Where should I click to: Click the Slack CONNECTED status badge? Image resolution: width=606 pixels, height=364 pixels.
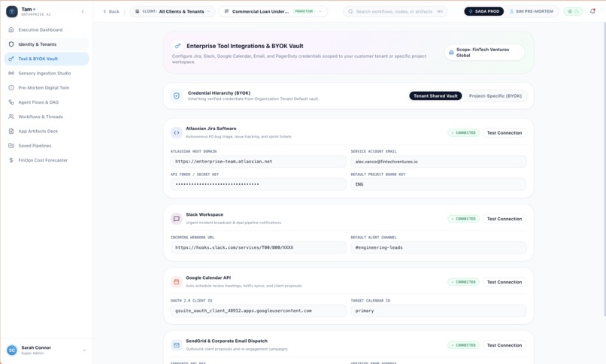(464, 219)
